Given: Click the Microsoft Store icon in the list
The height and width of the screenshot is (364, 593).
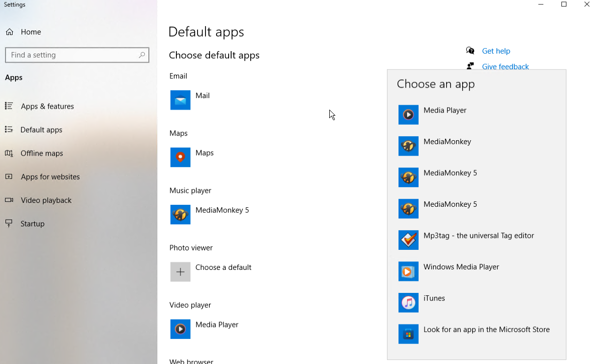Looking at the screenshot, I should click(408, 334).
